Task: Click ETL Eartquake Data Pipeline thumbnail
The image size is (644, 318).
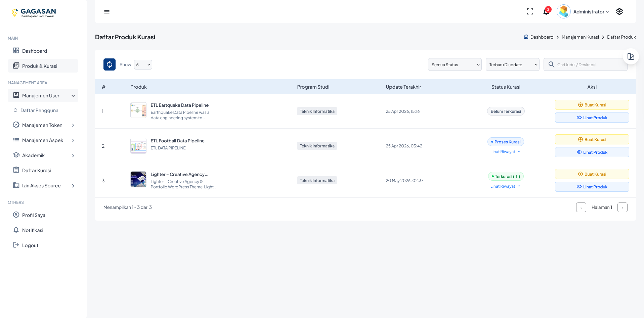Action: 138,110
